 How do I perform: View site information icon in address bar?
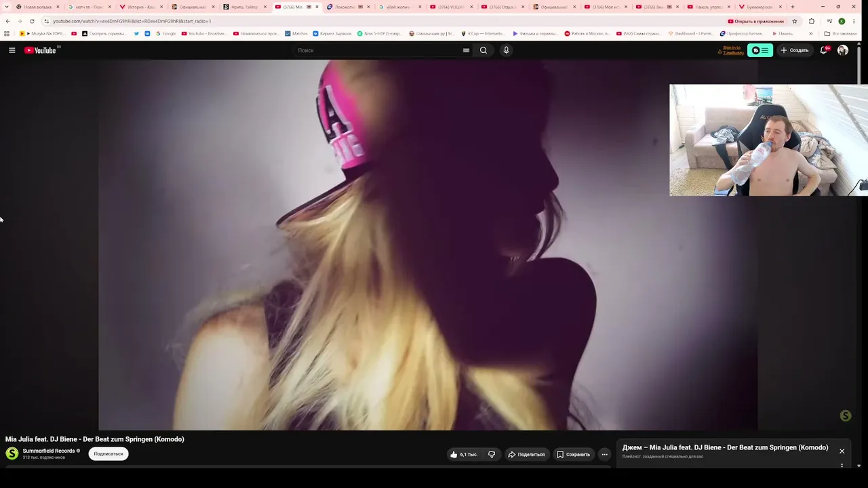(x=46, y=21)
